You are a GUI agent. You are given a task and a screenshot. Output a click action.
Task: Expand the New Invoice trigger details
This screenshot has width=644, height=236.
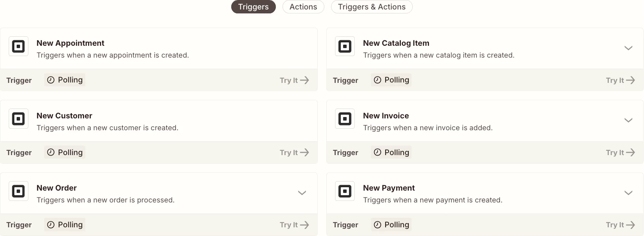coord(628,120)
